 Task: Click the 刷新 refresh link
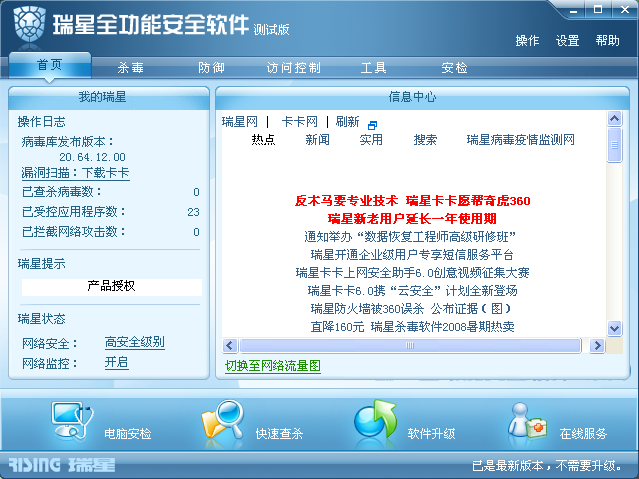(348, 122)
